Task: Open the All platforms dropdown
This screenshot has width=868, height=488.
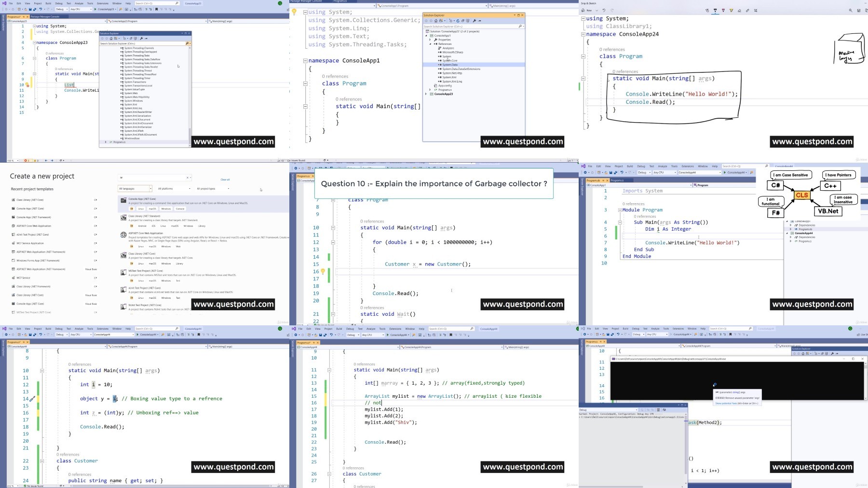Action: coord(174,189)
